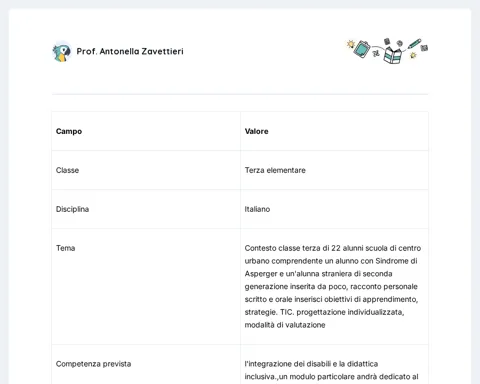
Task: Select the Classe field cell
Action: coord(146,170)
